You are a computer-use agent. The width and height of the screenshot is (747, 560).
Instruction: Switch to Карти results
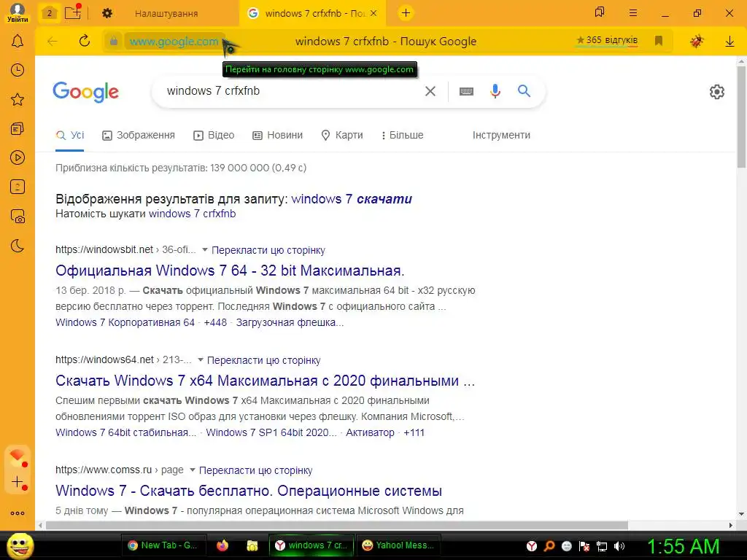[342, 135]
